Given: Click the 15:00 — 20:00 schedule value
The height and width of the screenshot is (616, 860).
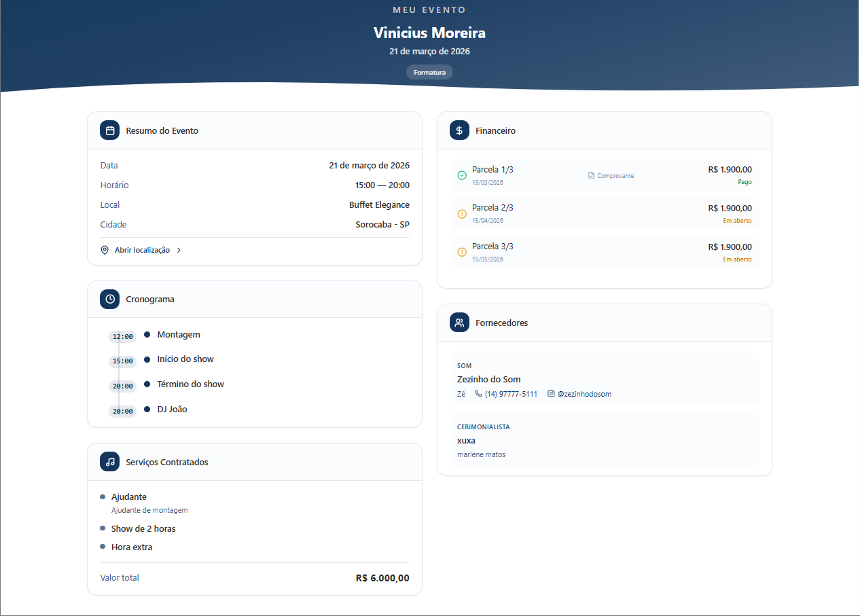Looking at the screenshot, I should coord(382,185).
